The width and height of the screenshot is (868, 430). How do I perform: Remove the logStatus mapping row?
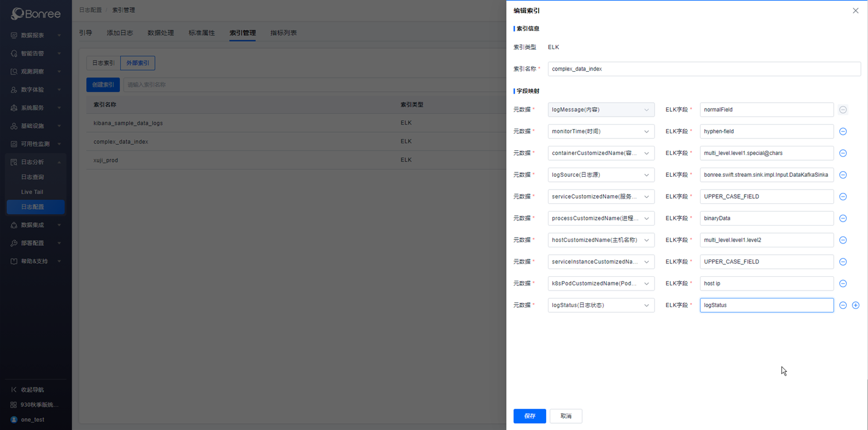[843, 305]
